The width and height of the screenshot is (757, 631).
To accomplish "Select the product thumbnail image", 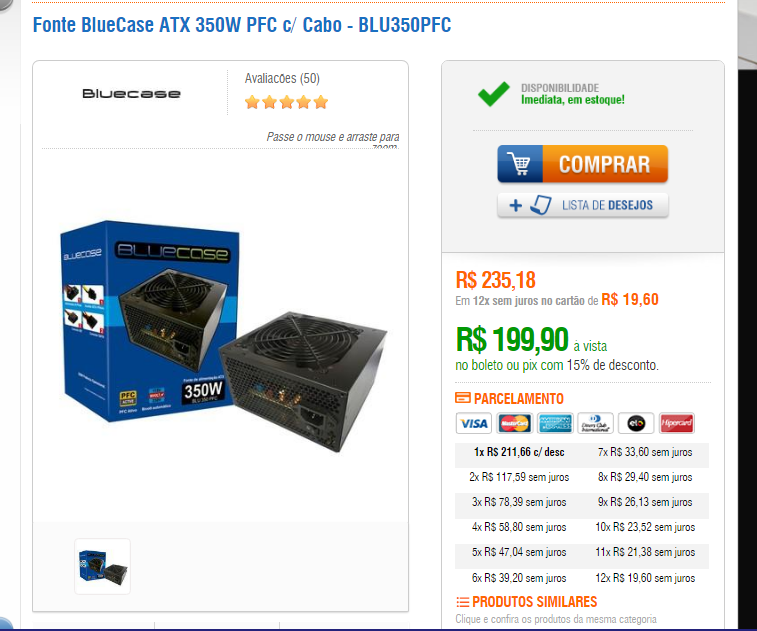I will (102, 566).
